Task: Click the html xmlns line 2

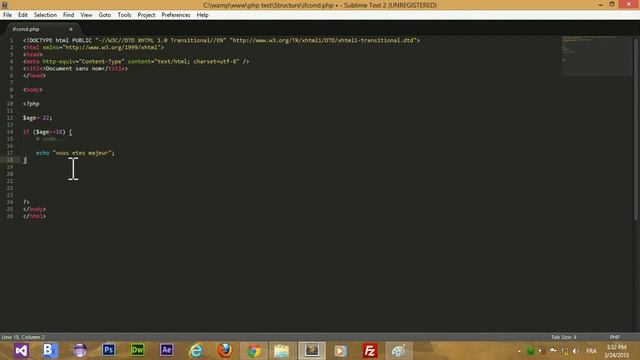Action: [x=93, y=47]
